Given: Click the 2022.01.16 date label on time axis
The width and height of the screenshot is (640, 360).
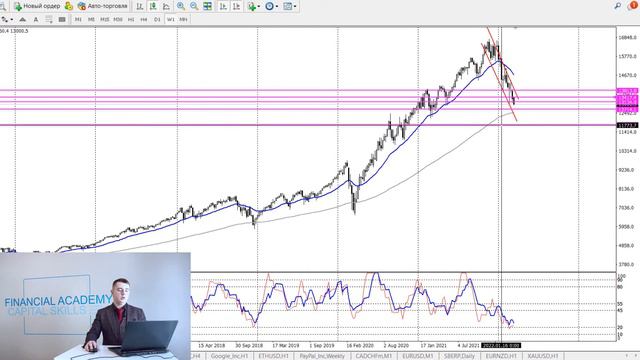Looking at the screenshot, I should [501, 345].
